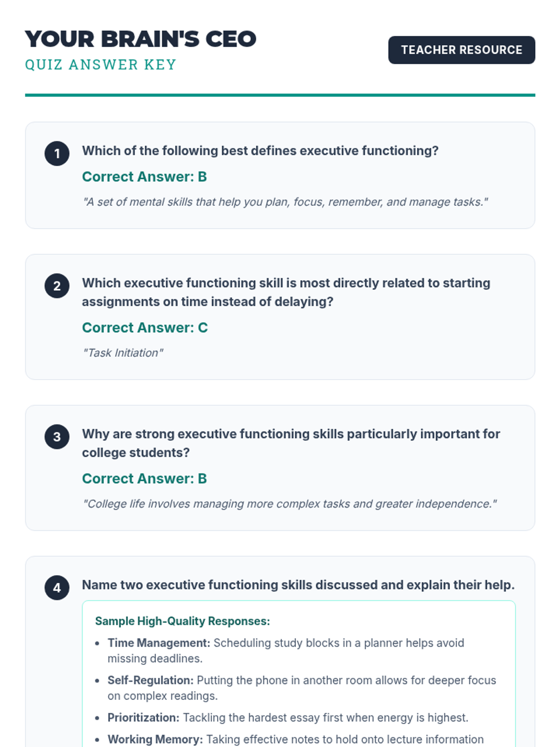The image size is (560, 747).
Task: Click the Correct Answer: C label
Action: [145, 328]
